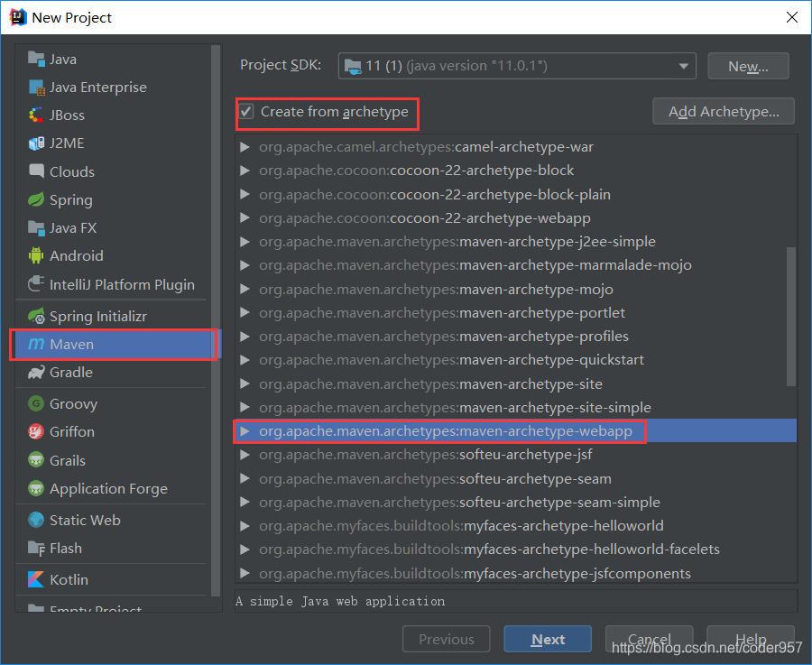812x665 pixels.
Task: Expand softeu-archetype-jsf node
Action: pyautogui.click(x=245, y=455)
